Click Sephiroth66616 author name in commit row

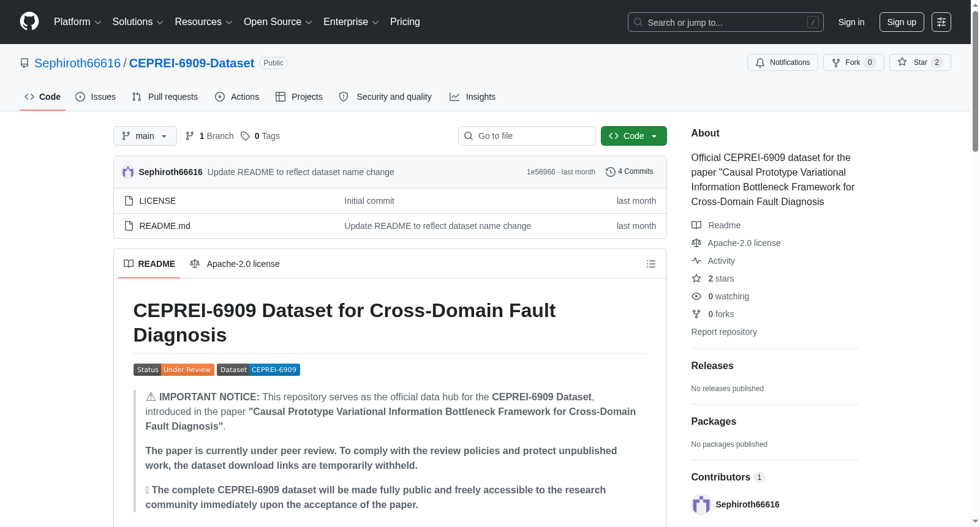tap(170, 172)
